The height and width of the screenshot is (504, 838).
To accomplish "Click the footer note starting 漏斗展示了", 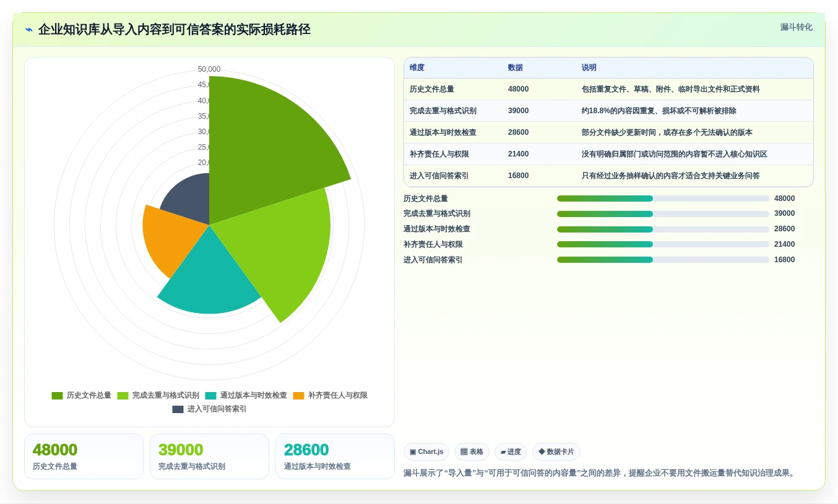I will point(600,473).
